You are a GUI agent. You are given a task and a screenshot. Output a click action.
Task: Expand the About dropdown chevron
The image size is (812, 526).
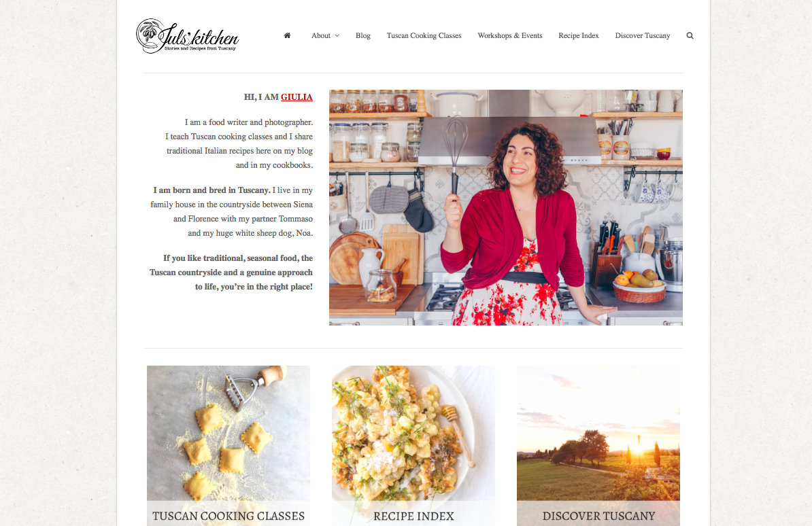[337, 36]
